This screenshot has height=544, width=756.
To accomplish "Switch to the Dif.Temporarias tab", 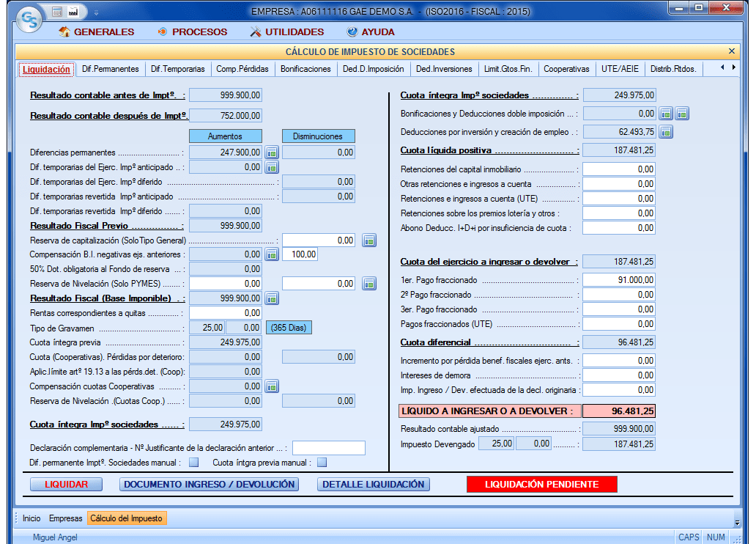I will tap(178, 69).
